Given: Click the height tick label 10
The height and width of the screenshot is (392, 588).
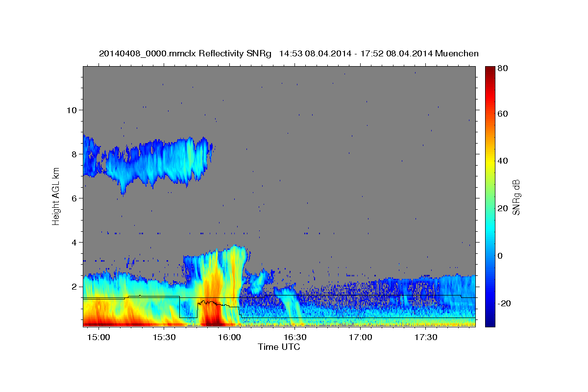Looking at the screenshot, I should (x=73, y=110).
